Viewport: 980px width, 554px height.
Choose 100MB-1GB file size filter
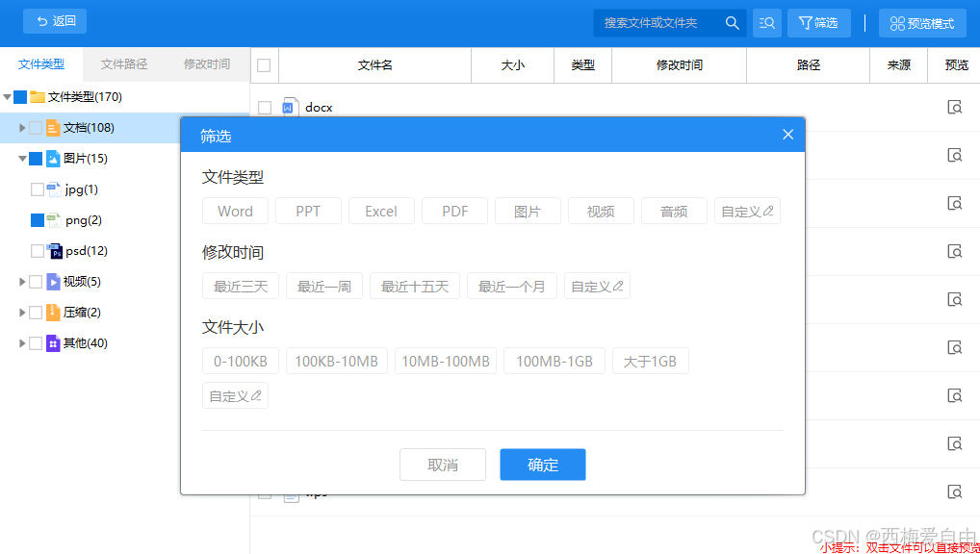554,361
